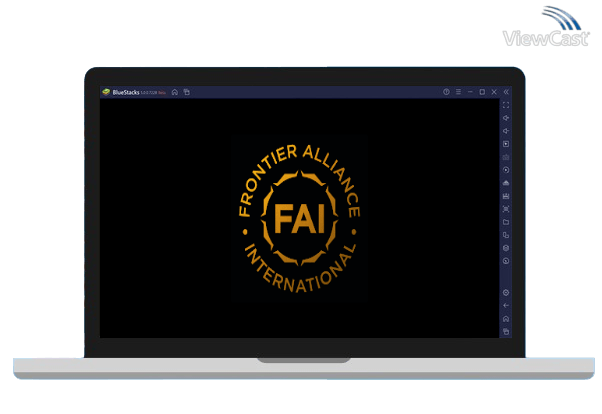This screenshot has height=414, width=602.
Task: Collapse the sidebar with the double chevron
Action: (x=506, y=92)
